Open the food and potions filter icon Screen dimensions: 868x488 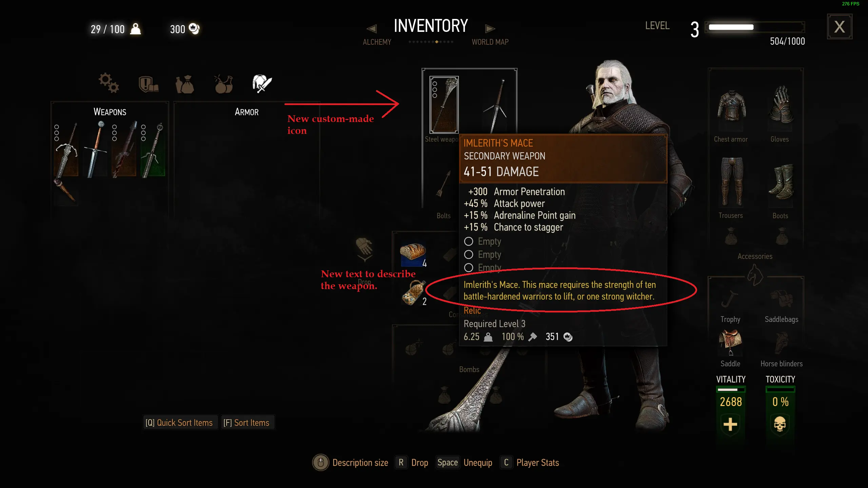tap(224, 84)
